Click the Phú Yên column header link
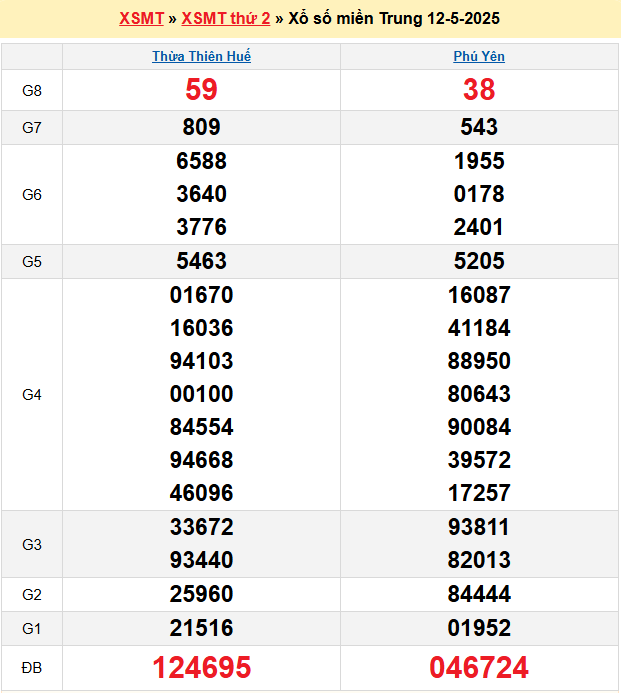Image resolution: width=621 pixels, height=693 pixels. pos(479,56)
